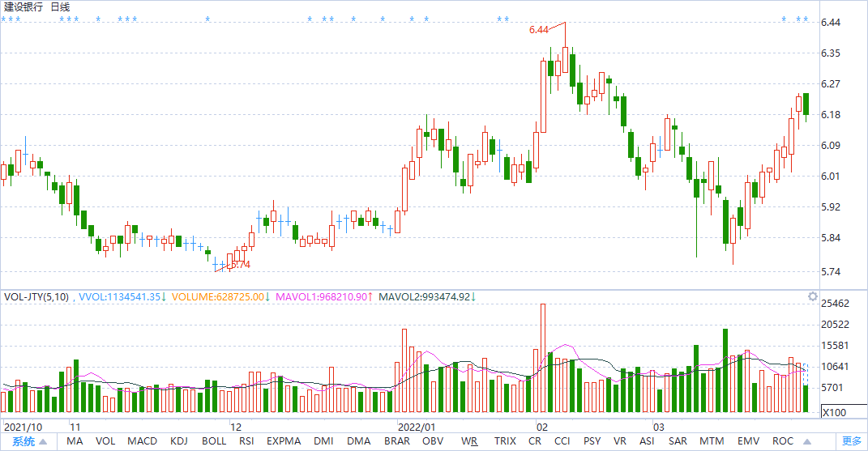The image size is (868, 451).
Task: Click the X100 volume scale box
Action: pyautogui.click(x=844, y=411)
